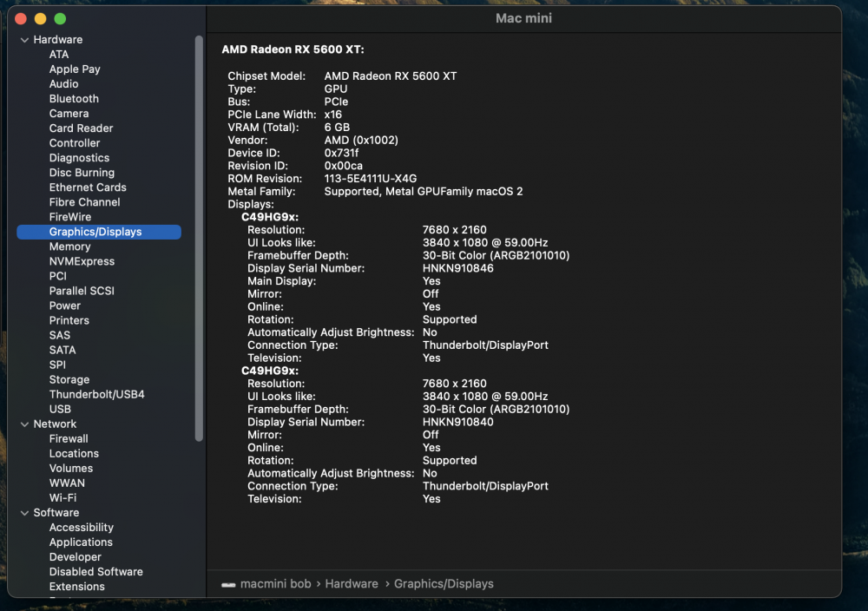Select Storage in the sidebar

(69, 379)
